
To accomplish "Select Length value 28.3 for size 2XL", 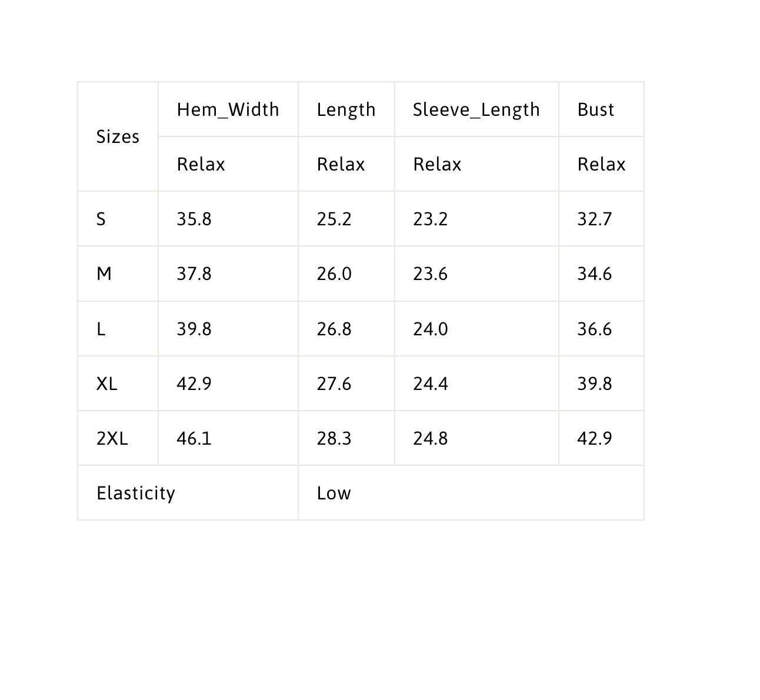I will pos(334,438).
